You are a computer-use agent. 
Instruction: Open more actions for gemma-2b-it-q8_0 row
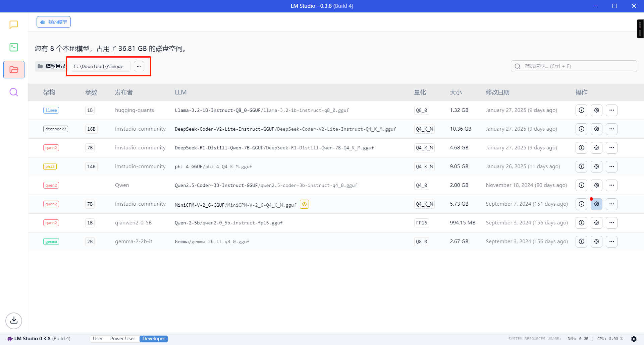coord(611,241)
